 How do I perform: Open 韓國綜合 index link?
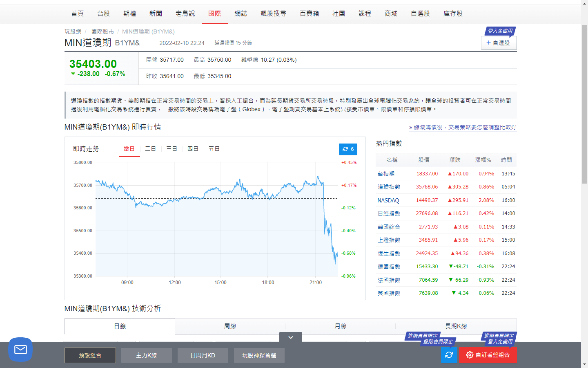[389, 227]
